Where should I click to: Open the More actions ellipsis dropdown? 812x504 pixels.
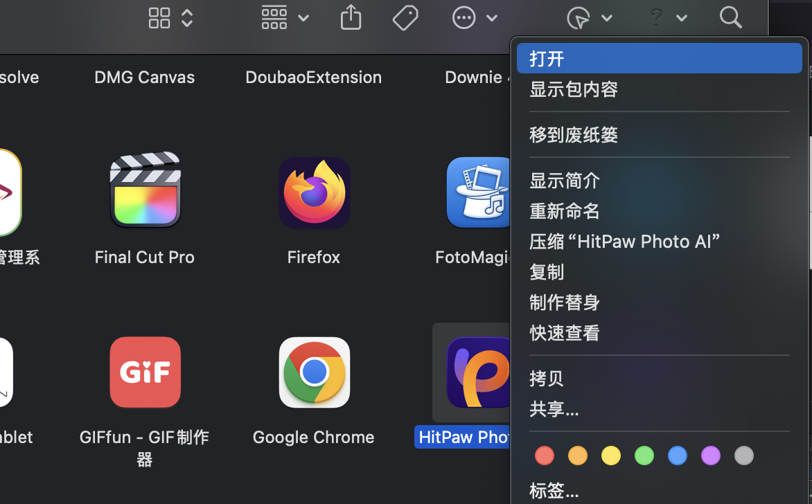[x=475, y=17]
